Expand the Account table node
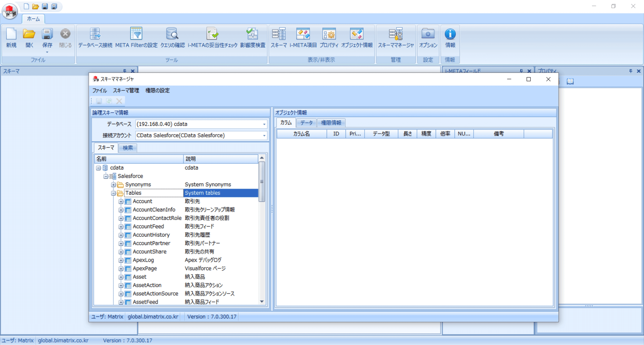The image size is (644, 345). [121, 201]
